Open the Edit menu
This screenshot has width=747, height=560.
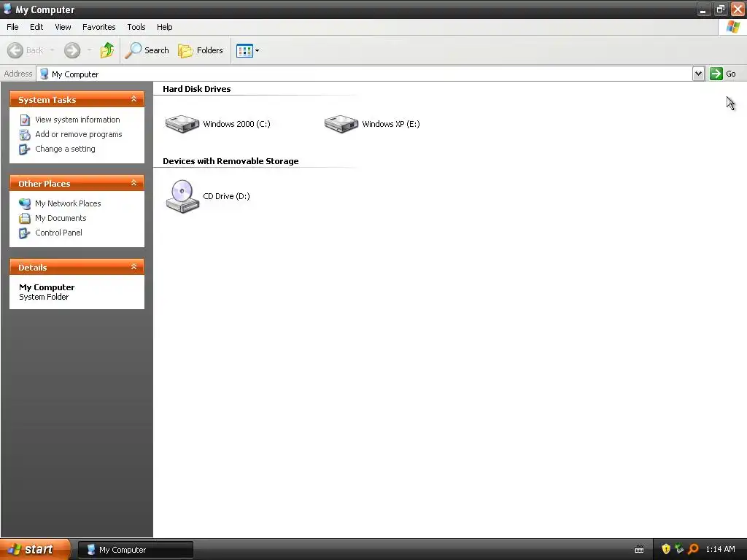[x=36, y=27]
